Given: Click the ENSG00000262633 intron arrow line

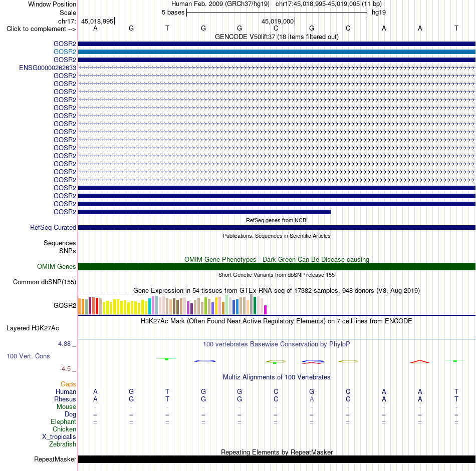Looking at the screenshot, I should [x=277, y=68].
